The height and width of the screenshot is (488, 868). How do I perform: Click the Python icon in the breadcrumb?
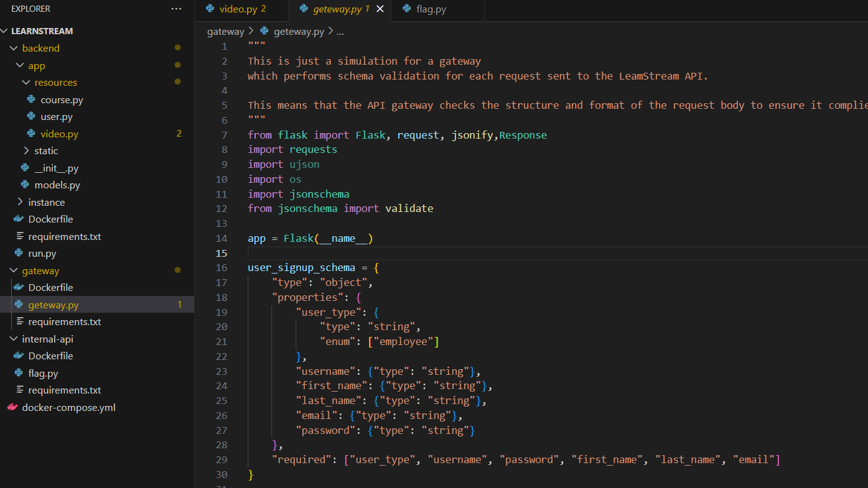pyautogui.click(x=264, y=31)
